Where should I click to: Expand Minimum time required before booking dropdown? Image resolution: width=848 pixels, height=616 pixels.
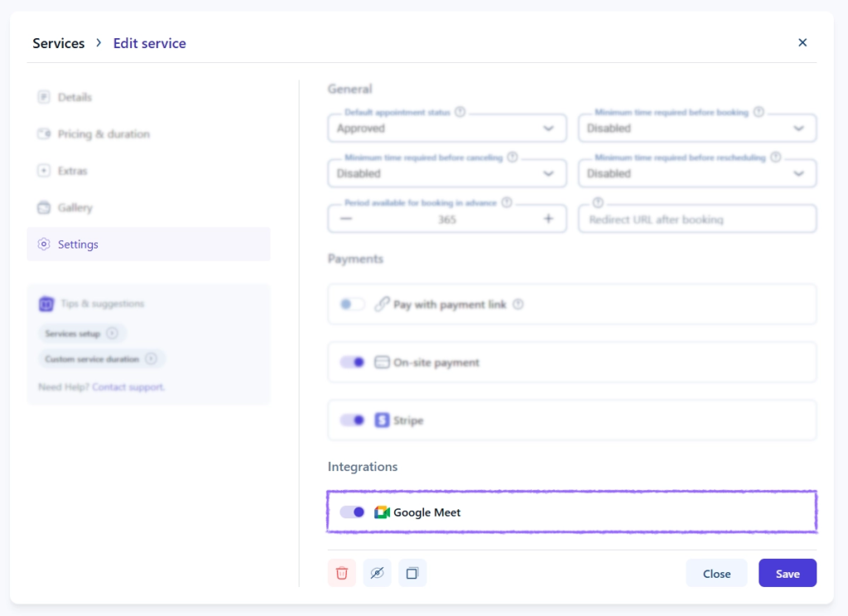(696, 128)
